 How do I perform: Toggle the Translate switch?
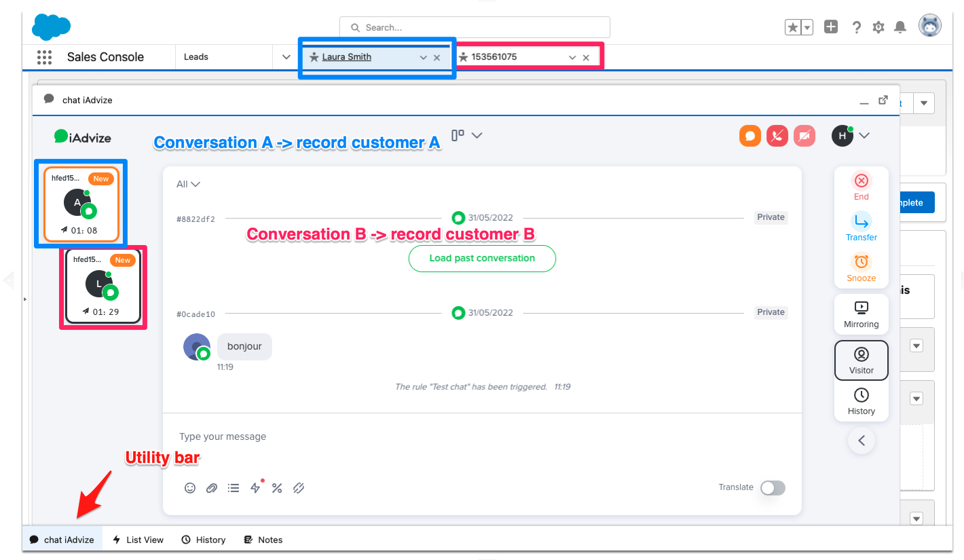pyautogui.click(x=773, y=488)
